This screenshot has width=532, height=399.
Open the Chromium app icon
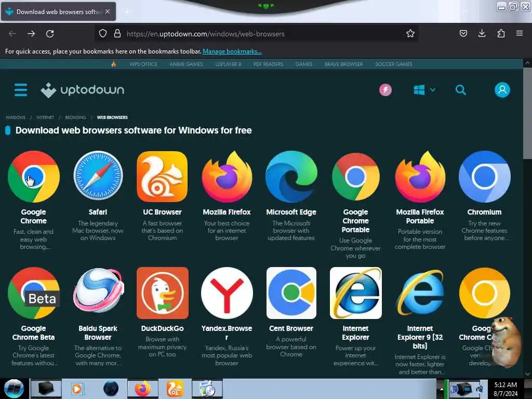[x=484, y=177]
